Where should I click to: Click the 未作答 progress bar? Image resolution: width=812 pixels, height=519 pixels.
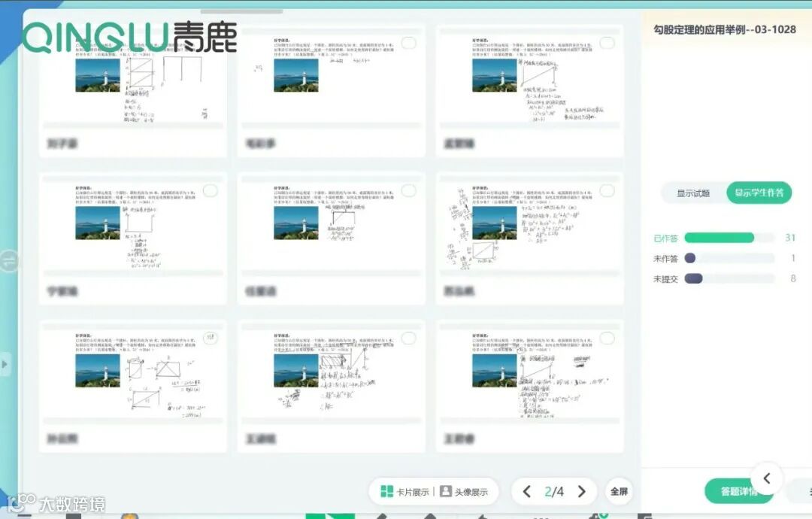click(x=729, y=258)
